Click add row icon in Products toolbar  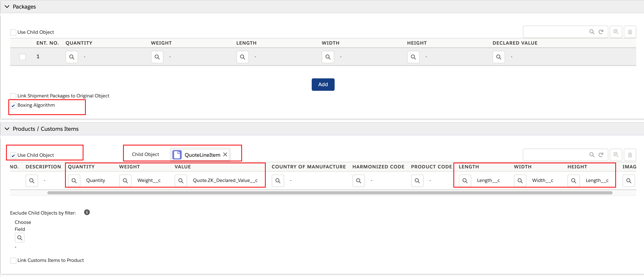click(x=616, y=155)
